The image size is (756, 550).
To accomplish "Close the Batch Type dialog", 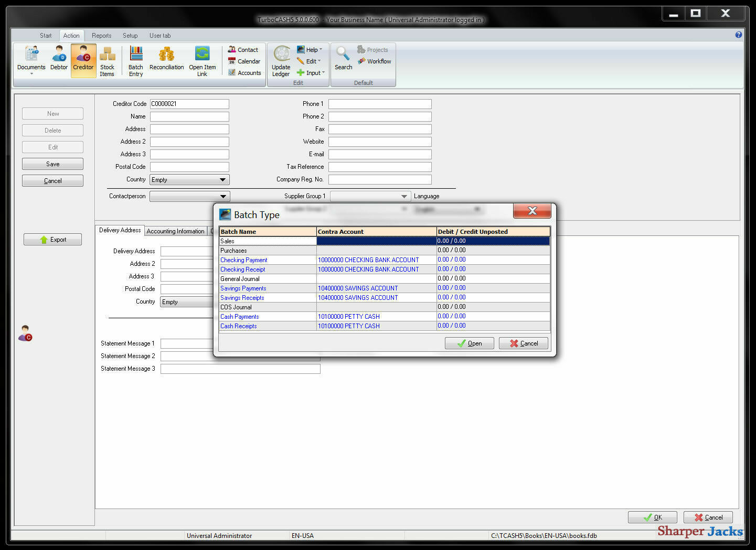I will click(532, 211).
